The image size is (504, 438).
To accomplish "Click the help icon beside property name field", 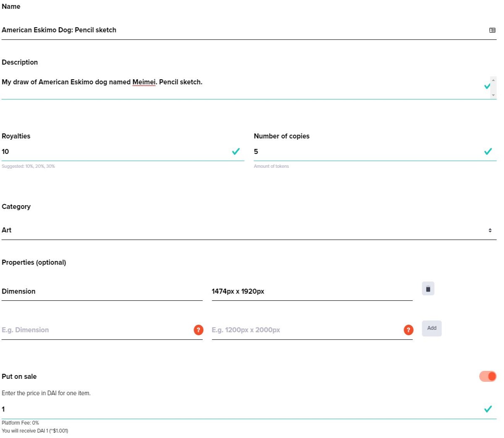I will [199, 330].
